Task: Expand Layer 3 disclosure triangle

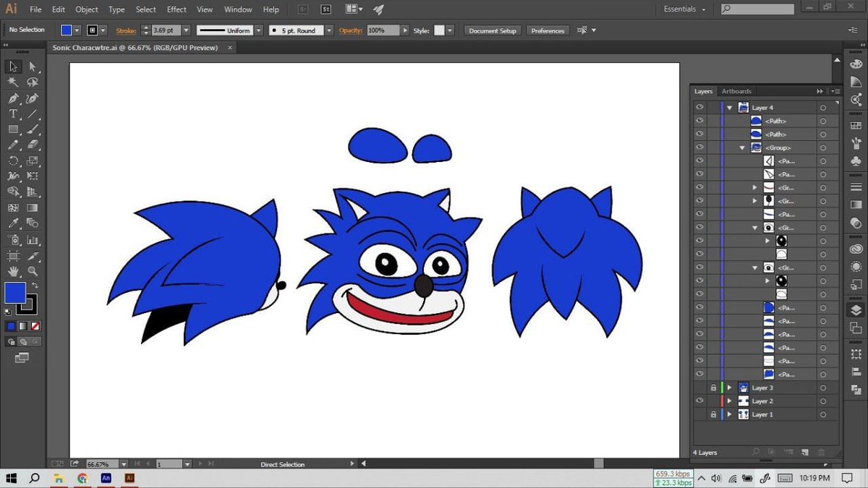Action: [x=729, y=388]
